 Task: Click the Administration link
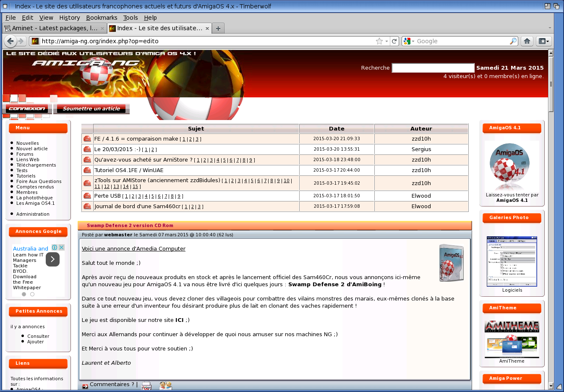tap(33, 214)
